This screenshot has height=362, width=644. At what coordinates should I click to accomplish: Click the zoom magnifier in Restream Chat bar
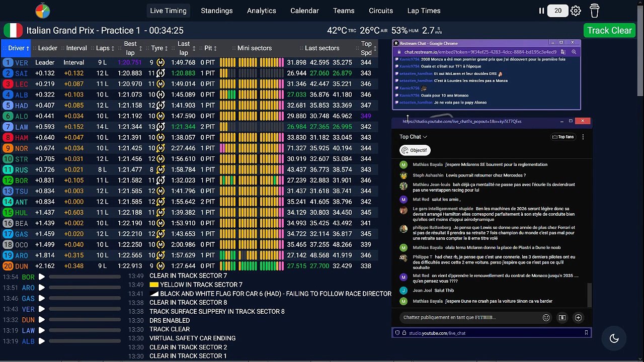[574, 52]
